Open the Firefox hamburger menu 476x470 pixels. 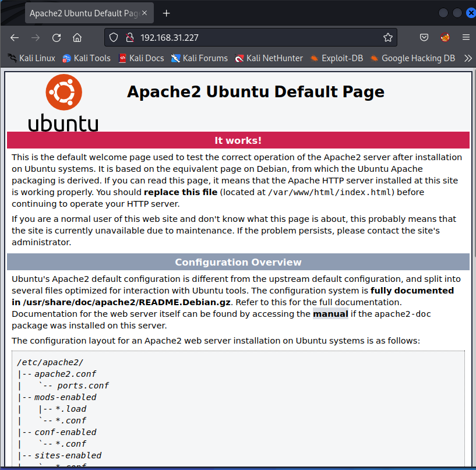pyautogui.click(x=466, y=37)
